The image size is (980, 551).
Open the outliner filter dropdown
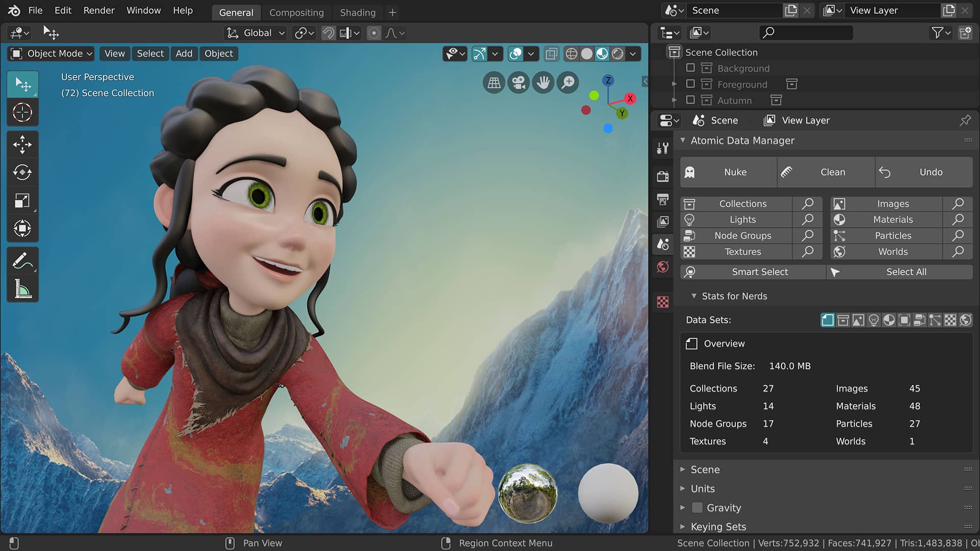click(x=941, y=33)
